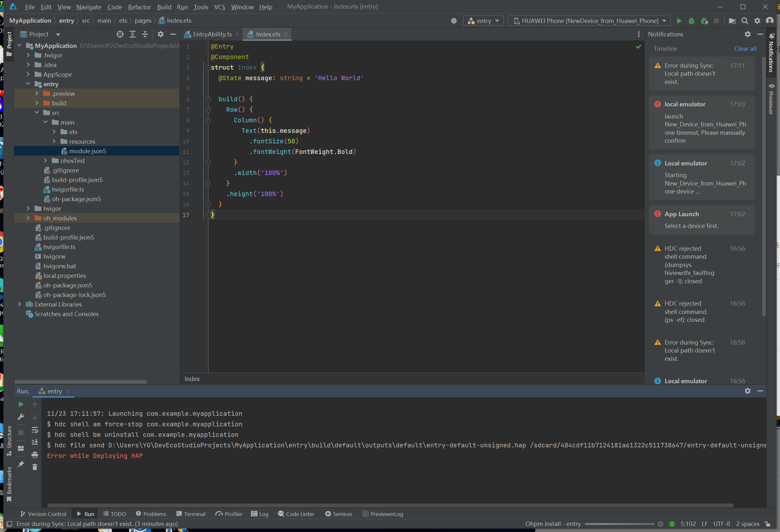Collapse the entry module folder
The image size is (780, 532).
tap(28, 84)
